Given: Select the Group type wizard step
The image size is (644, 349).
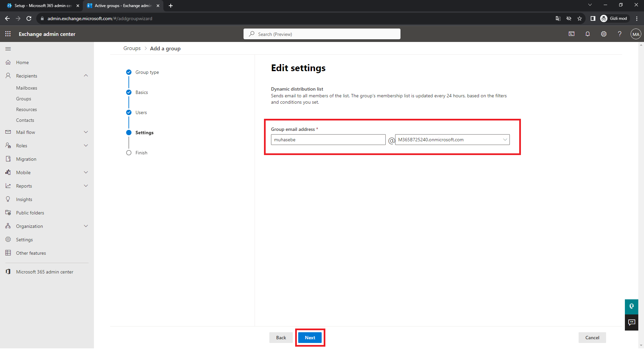Looking at the screenshot, I should point(147,72).
